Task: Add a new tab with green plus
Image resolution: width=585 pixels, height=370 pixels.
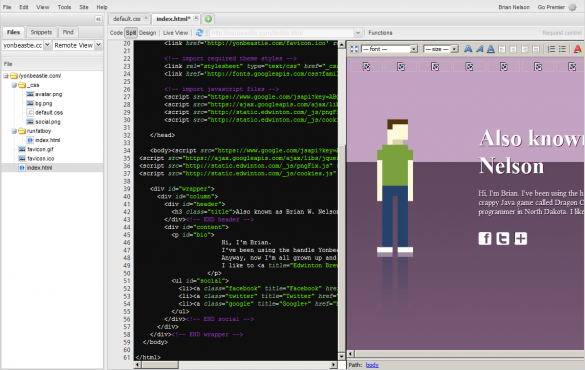Action: coord(208,19)
